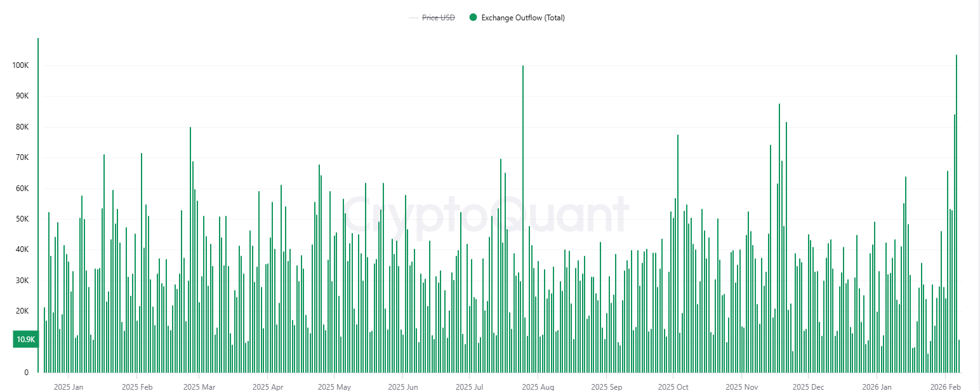The image size is (980, 391).
Task: Click the green 10.9K current value tag
Action: coord(26,340)
